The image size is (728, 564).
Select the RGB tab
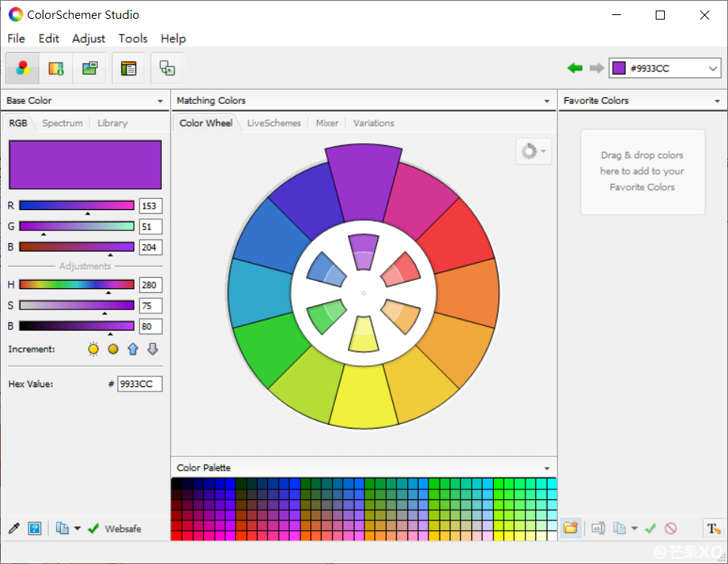18,123
